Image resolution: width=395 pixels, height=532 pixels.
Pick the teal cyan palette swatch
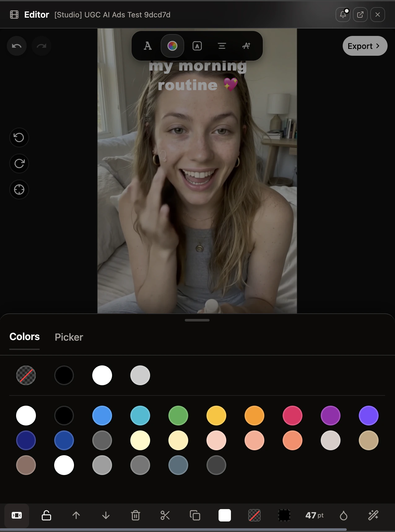click(x=140, y=416)
